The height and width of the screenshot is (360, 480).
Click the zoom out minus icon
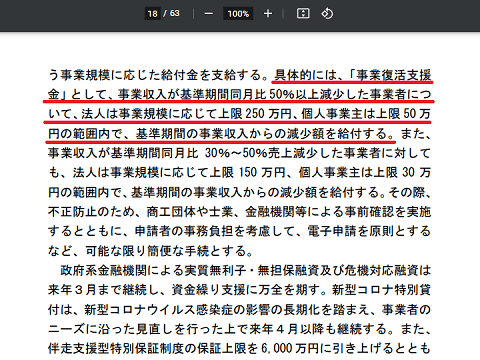click(209, 14)
